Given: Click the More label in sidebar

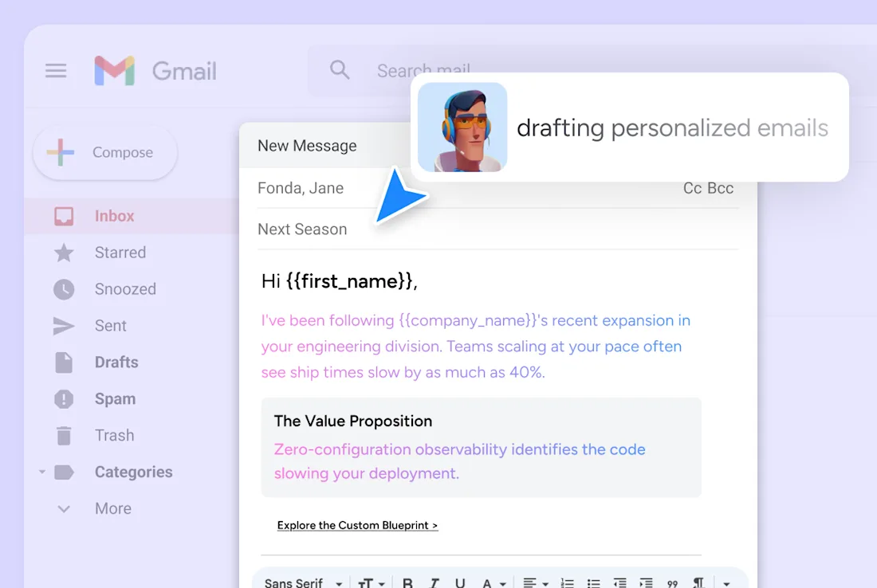Looking at the screenshot, I should [113, 508].
